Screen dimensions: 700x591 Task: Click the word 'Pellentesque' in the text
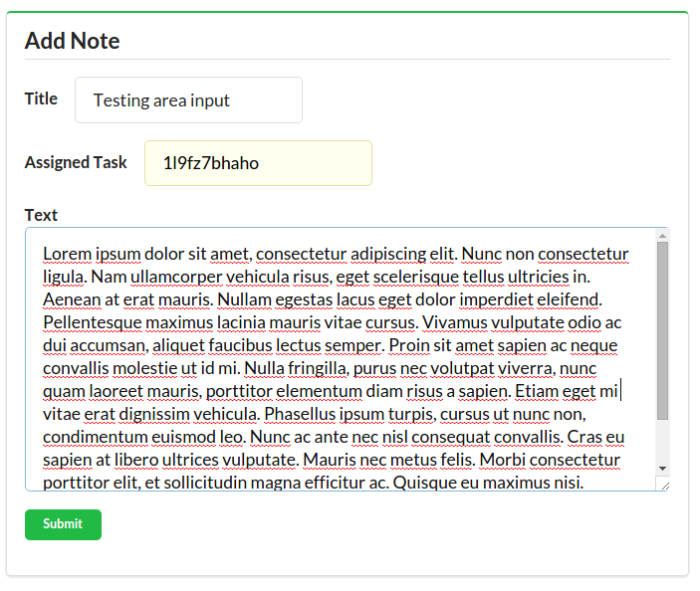coord(92,322)
